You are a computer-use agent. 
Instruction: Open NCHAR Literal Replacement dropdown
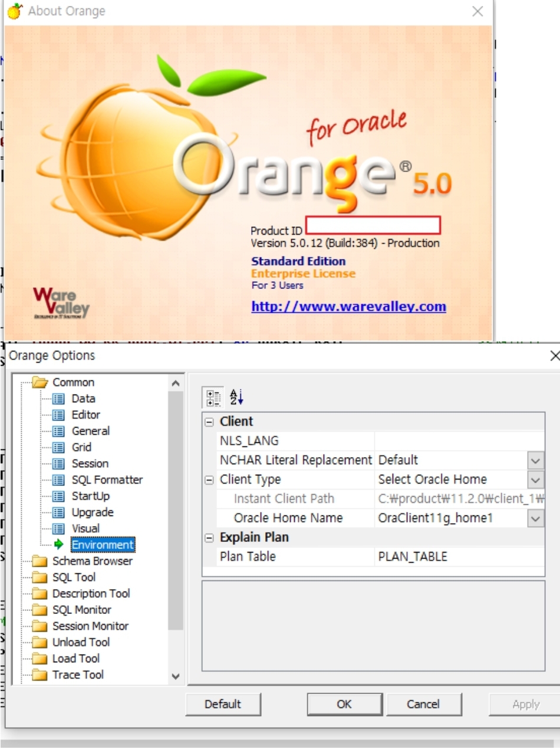coord(535,460)
